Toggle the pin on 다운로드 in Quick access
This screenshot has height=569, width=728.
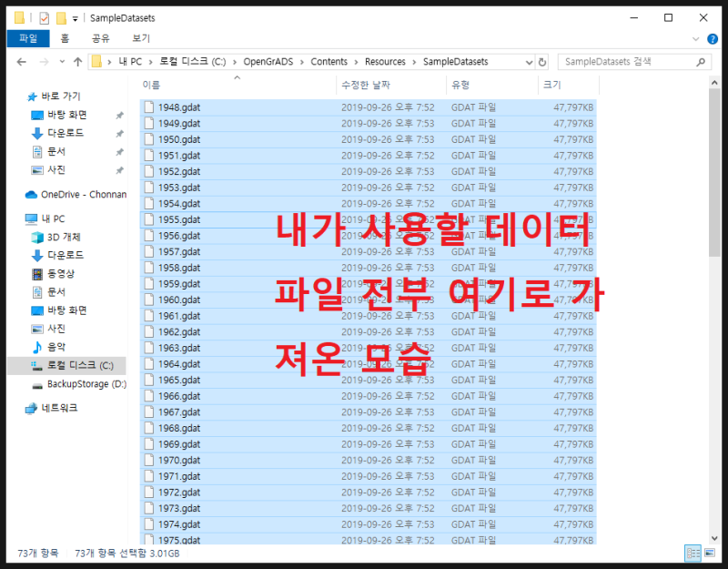[117, 134]
